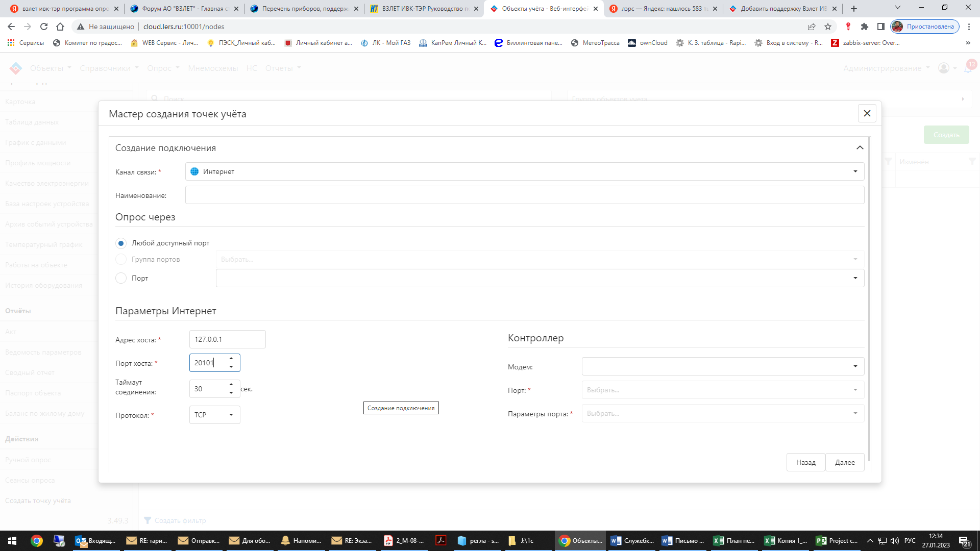Image resolution: width=980 pixels, height=551 pixels.
Task: Open the Копия Excel taskbar item
Action: 786,541
